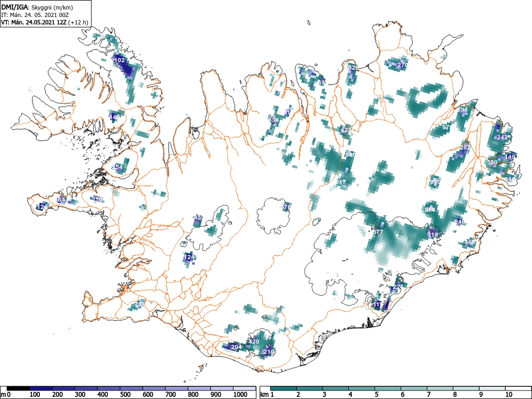The width and height of the screenshot is (532, 399).
Task: Click the '210' visibility value in the south
Action: [x=269, y=352]
